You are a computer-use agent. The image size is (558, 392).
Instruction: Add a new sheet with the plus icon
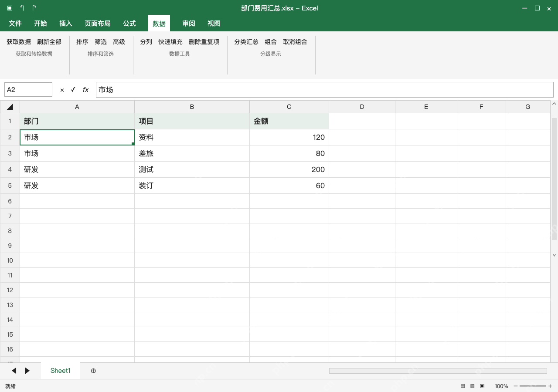[x=93, y=371]
